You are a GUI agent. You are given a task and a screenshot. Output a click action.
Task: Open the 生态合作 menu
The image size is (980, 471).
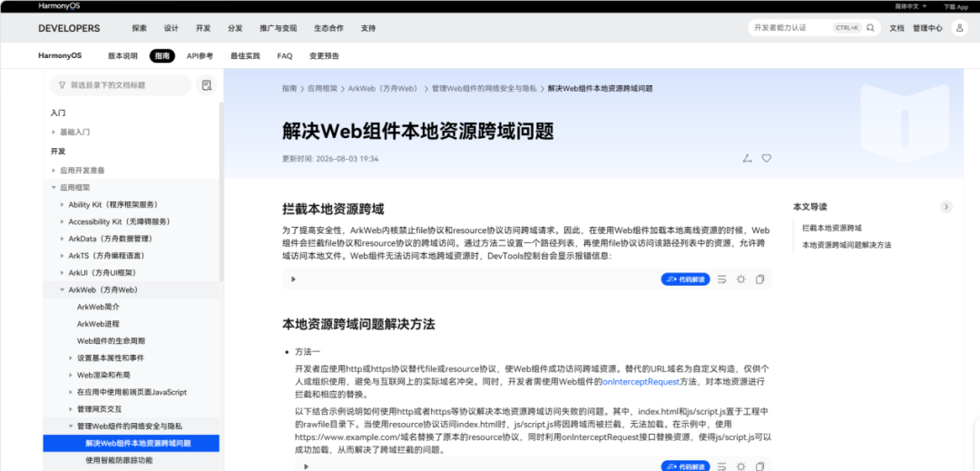[x=328, y=28]
